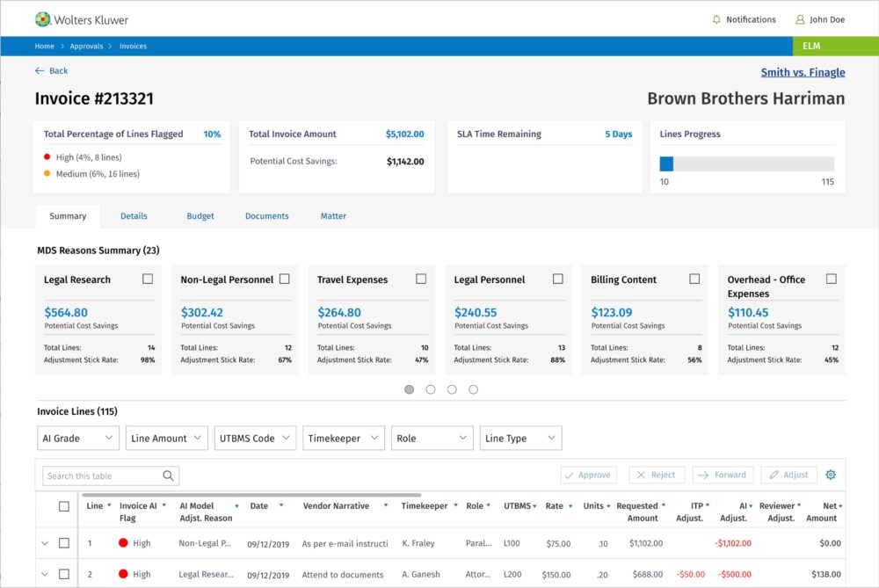
Task: Expand the UTBMS Code dropdown
Action: [x=254, y=438]
